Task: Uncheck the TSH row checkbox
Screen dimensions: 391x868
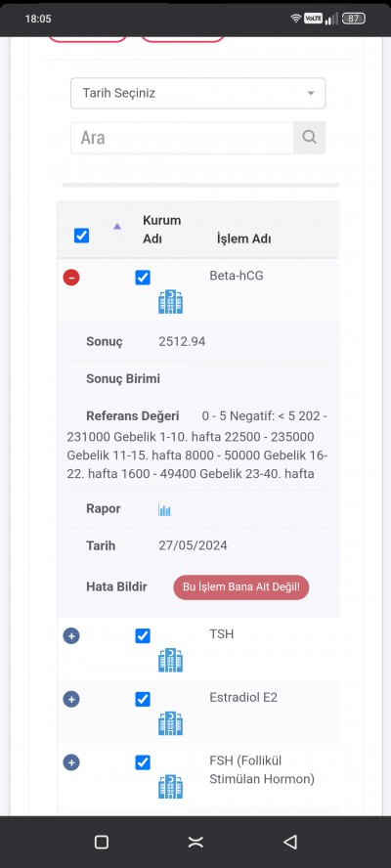Action: click(143, 636)
